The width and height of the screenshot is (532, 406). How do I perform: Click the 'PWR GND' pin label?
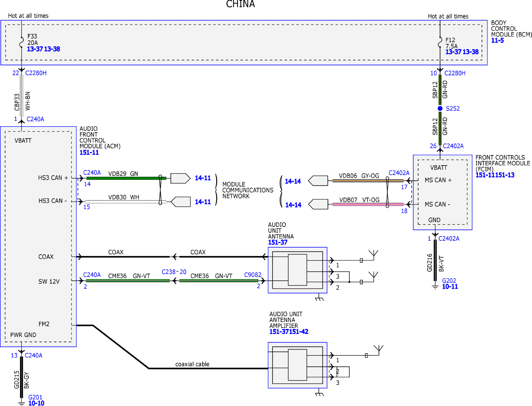tap(23, 335)
